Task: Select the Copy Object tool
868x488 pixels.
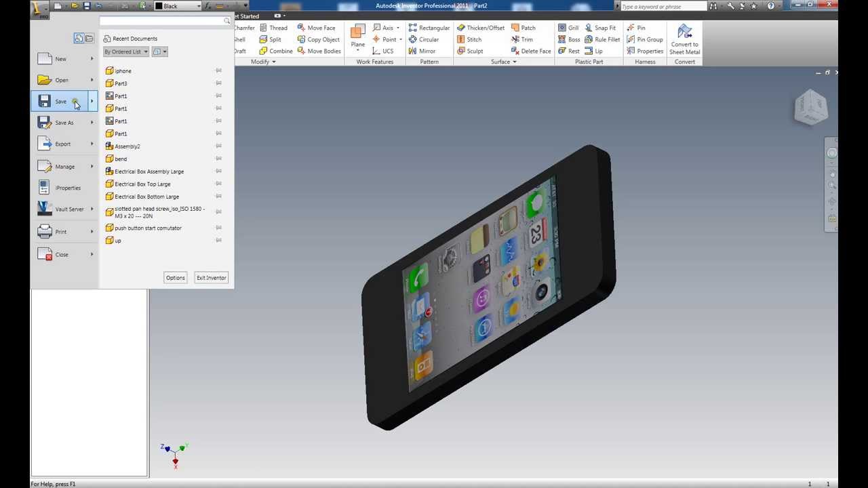Action: coord(318,39)
